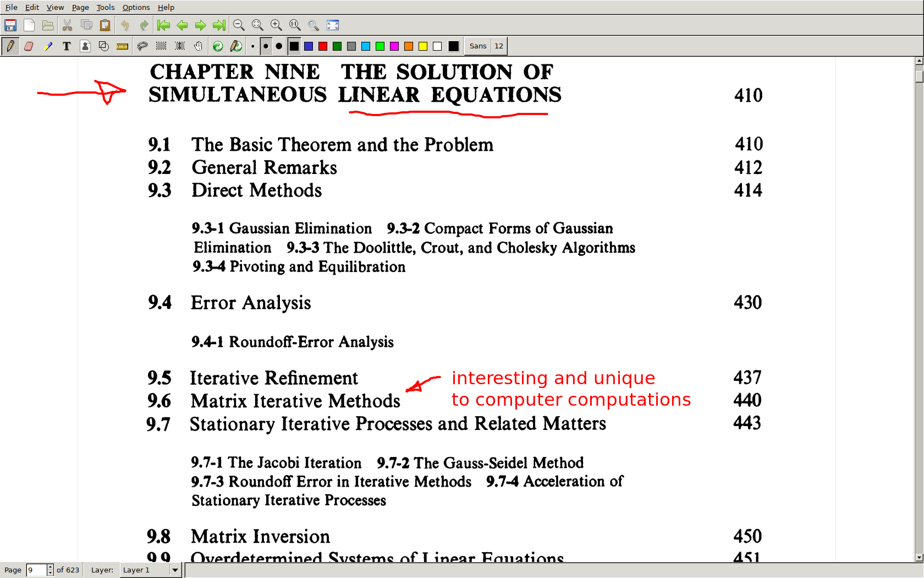The width and height of the screenshot is (924, 578).
Task: Activate the Ruler tool
Action: 122,46
